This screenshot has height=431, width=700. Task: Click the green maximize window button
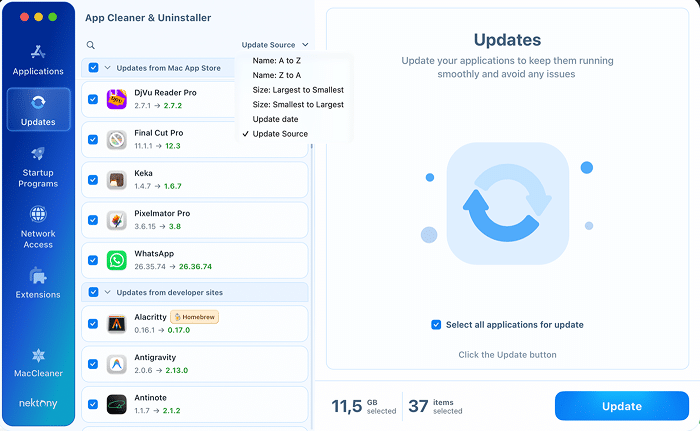(x=53, y=17)
